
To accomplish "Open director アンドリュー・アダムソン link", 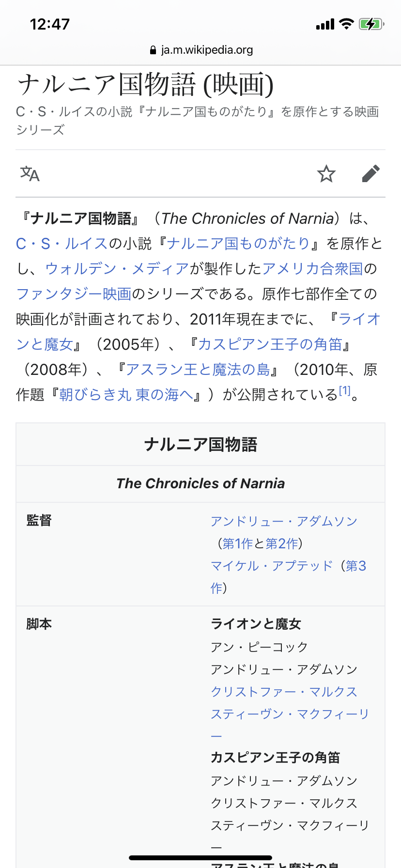I will pyautogui.click(x=284, y=521).
